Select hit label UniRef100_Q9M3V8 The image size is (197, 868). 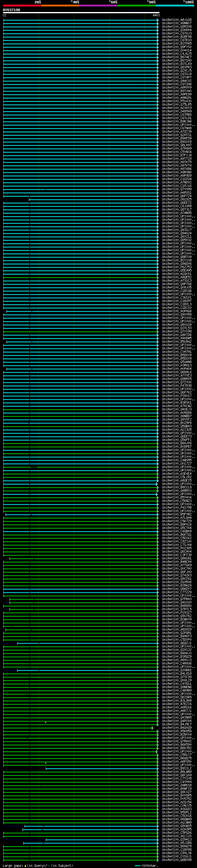pyautogui.click(x=177, y=26)
